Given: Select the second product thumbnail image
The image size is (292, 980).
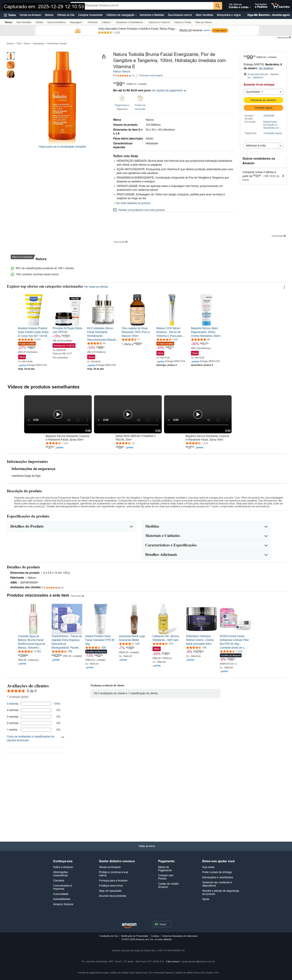Looking at the screenshot, I should (x=11, y=65).
